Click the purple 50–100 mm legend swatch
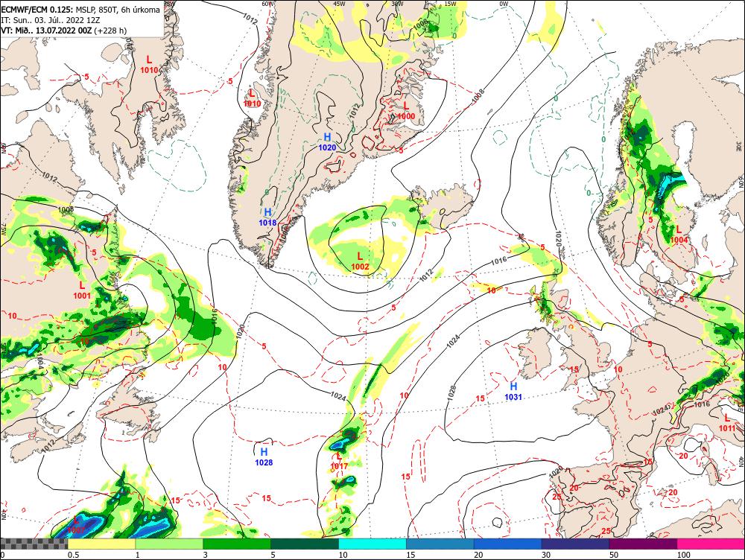 click(644, 544)
